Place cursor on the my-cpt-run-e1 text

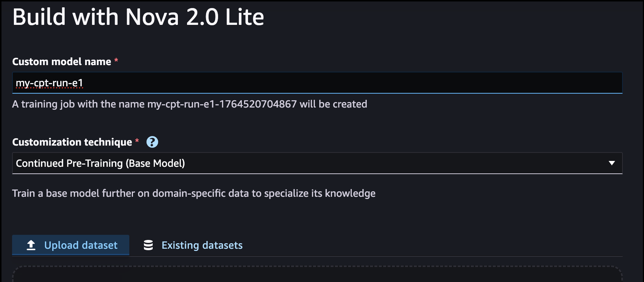click(x=49, y=83)
